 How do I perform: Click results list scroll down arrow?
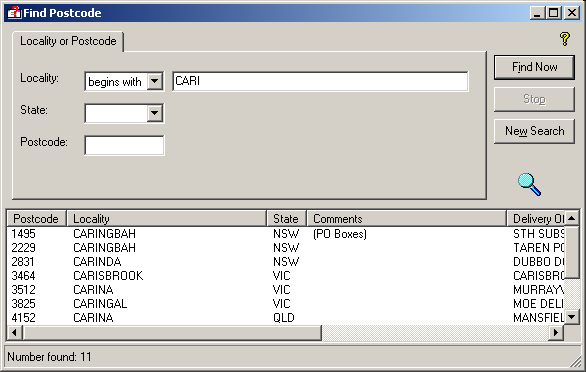coord(572,317)
